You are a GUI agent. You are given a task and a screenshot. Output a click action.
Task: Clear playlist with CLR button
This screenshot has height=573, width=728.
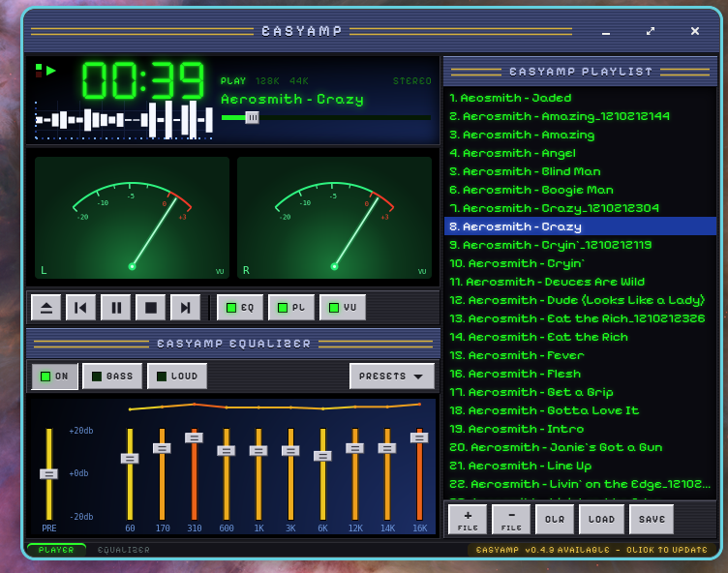555,520
